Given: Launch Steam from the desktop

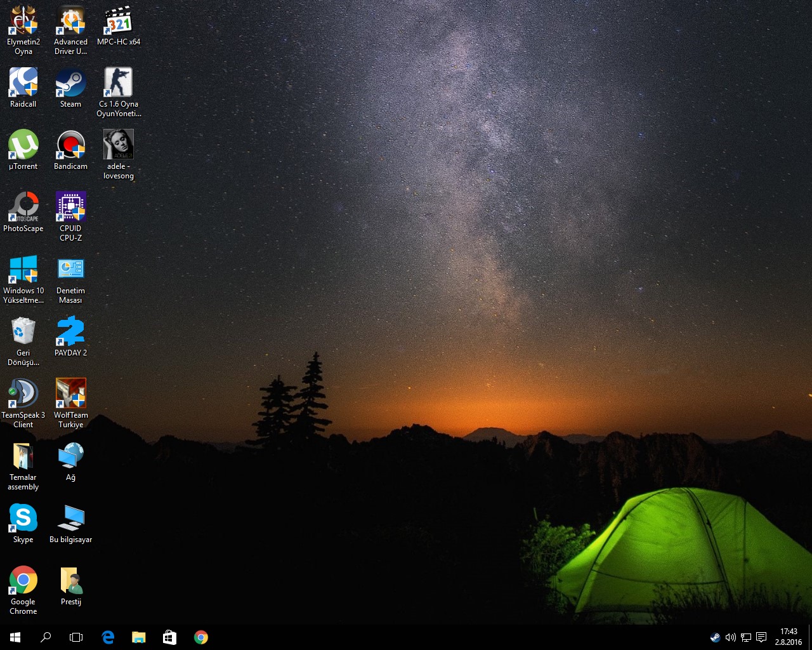Looking at the screenshot, I should coord(70,88).
